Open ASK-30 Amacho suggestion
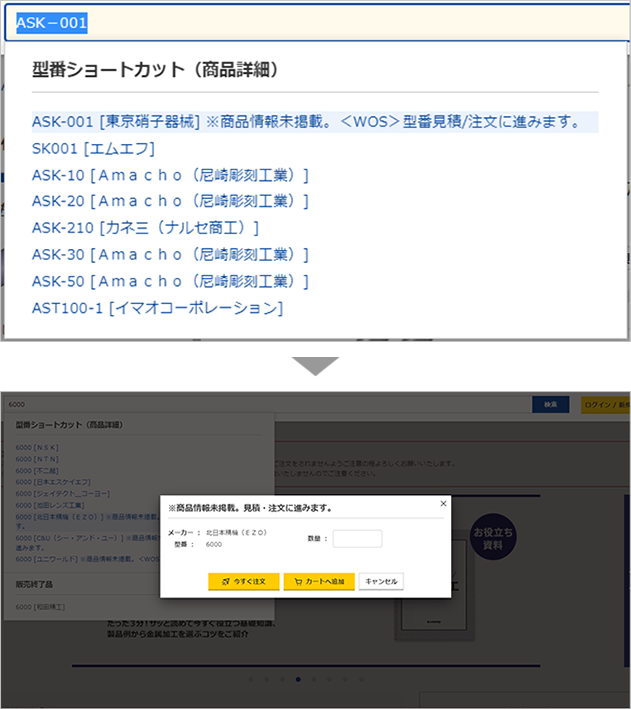The height and width of the screenshot is (709, 631). pyautogui.click(x=170, y=254)
